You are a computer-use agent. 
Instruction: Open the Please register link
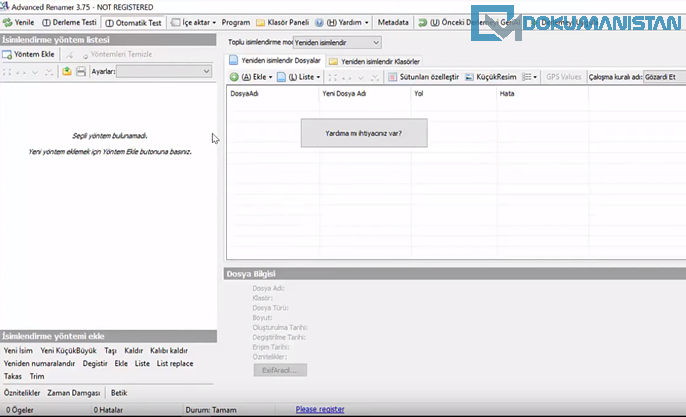(320, 409)
